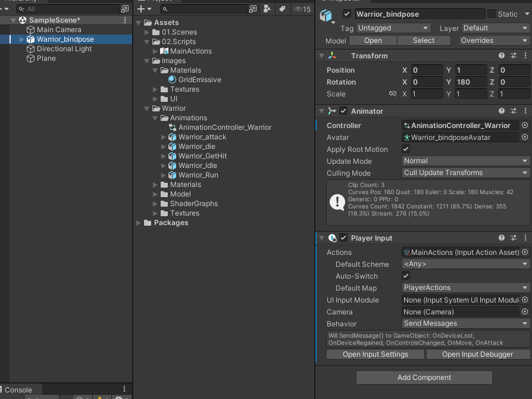Open Project search scope icon
The width and height of the screenshot is (532, 399).
[253, 9]
